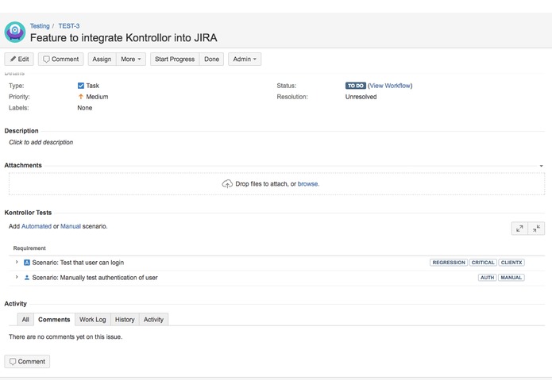Open the Activity tab

[x=153, y=320]
